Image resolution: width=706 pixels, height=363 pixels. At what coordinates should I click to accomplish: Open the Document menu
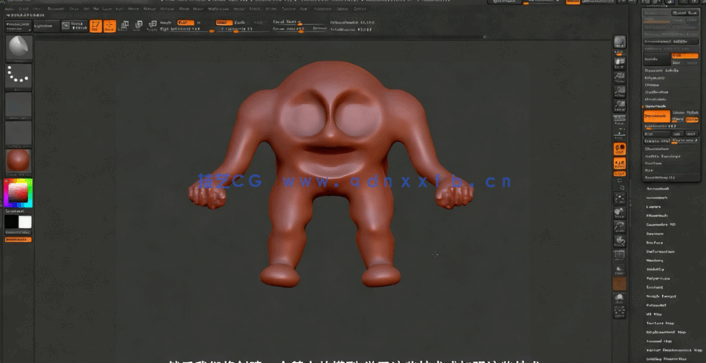pos(56,9)
